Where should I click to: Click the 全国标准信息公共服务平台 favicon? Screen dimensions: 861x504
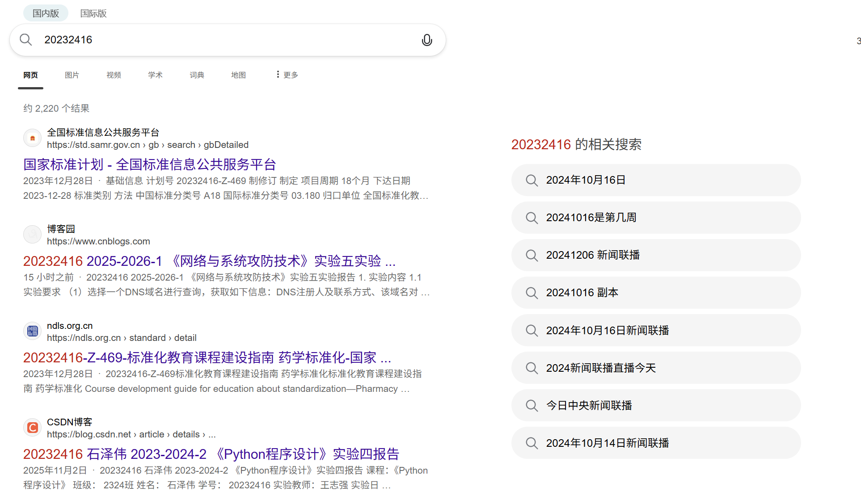tap(32, 138)
